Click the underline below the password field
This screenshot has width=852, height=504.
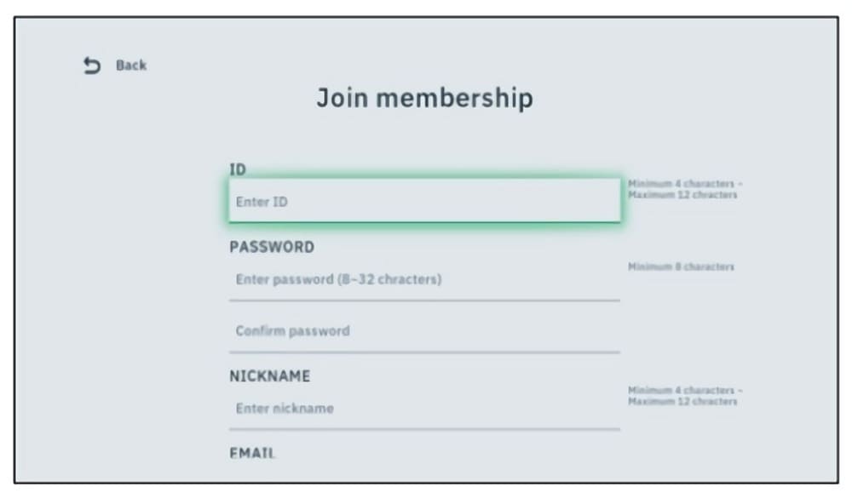[424, 301]
